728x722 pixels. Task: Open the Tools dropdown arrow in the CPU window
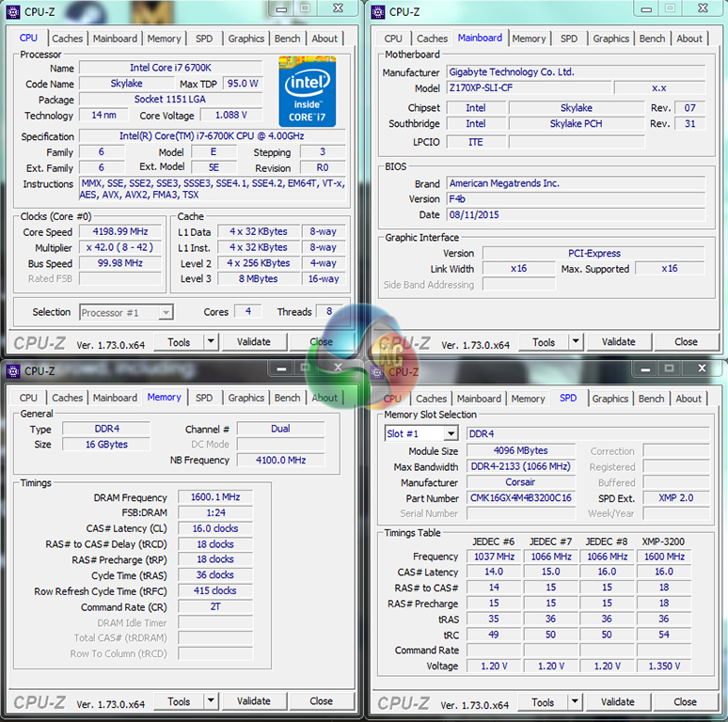pos(211,342)
